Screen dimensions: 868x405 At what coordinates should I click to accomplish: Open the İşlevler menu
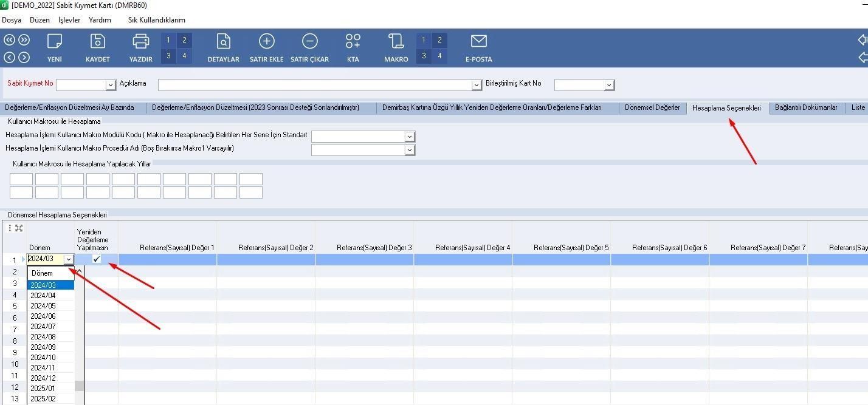(x=69, y=20)
